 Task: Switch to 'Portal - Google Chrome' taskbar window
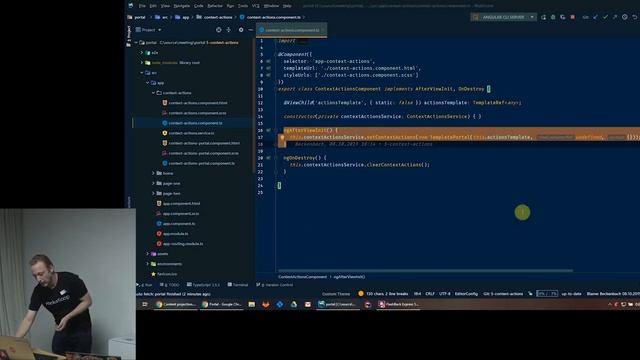[x=222, y=304]
